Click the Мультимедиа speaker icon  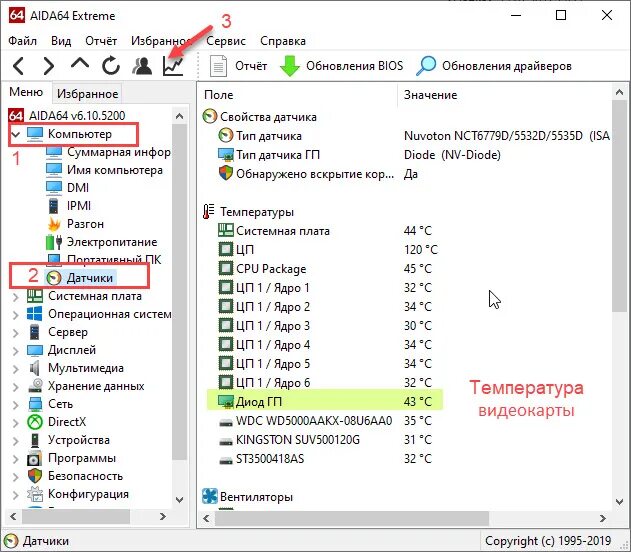(x=35, y=368)
